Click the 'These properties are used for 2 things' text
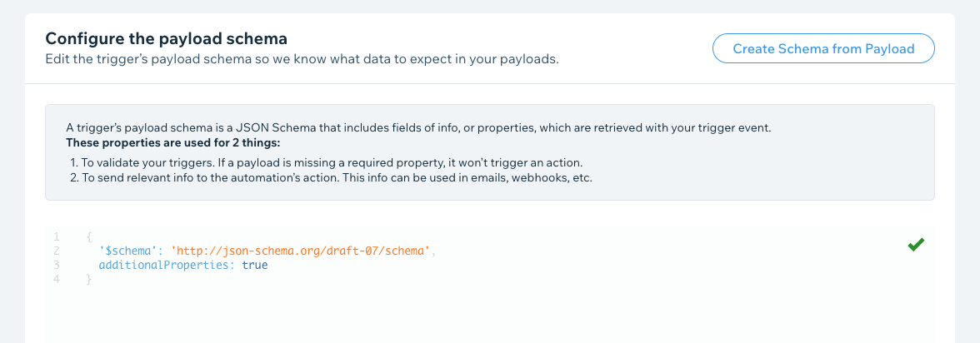The height and width of the screenshot is (343, 980). click(173, 143)
